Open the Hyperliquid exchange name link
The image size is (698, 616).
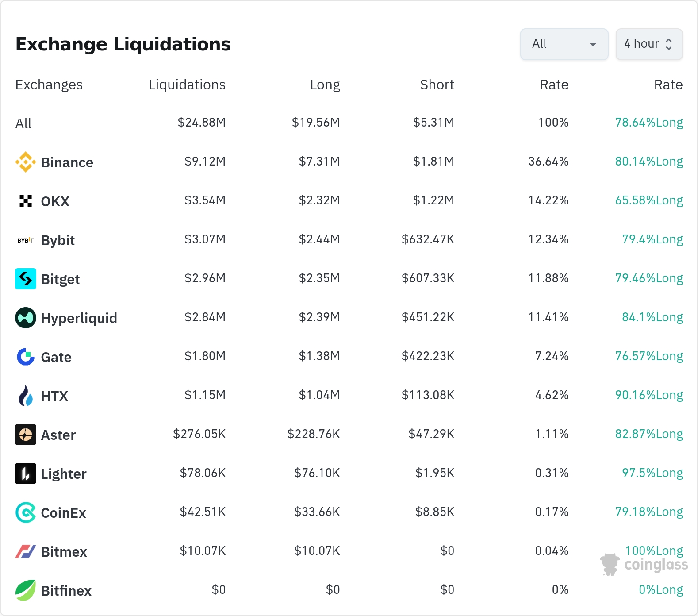(x=79, y=318)
